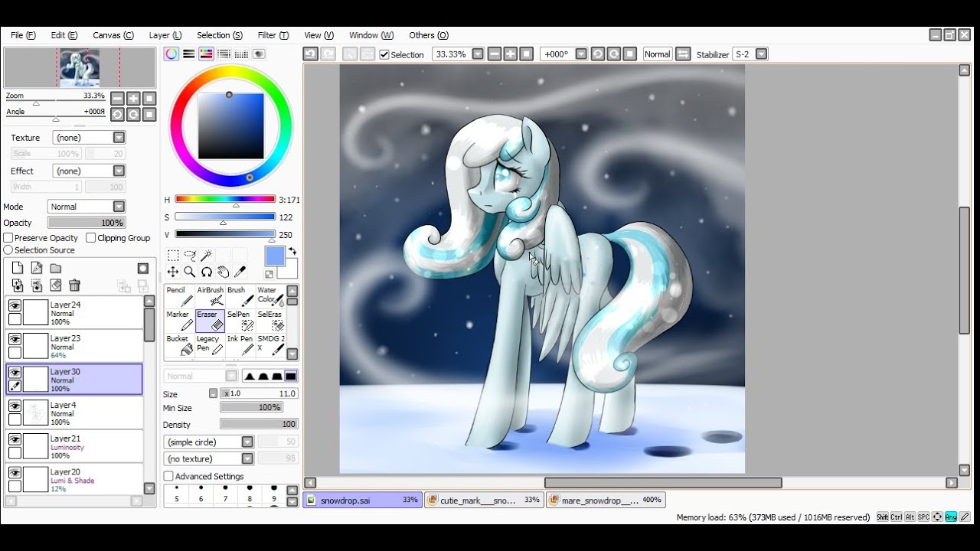980x551 pixels.
Task: Select the Rotate view tool
Action: coord(207,272)
